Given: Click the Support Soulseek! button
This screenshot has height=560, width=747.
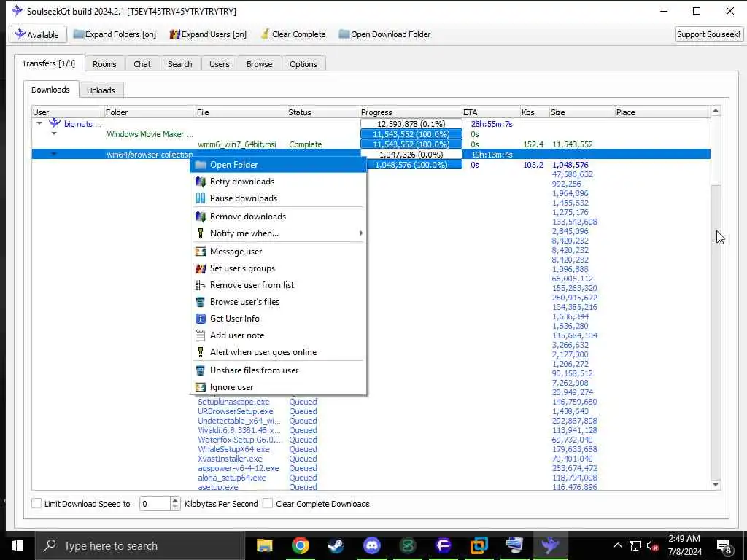Looking at the screenshot, I should pyautogui.click(x=708, y=34).
